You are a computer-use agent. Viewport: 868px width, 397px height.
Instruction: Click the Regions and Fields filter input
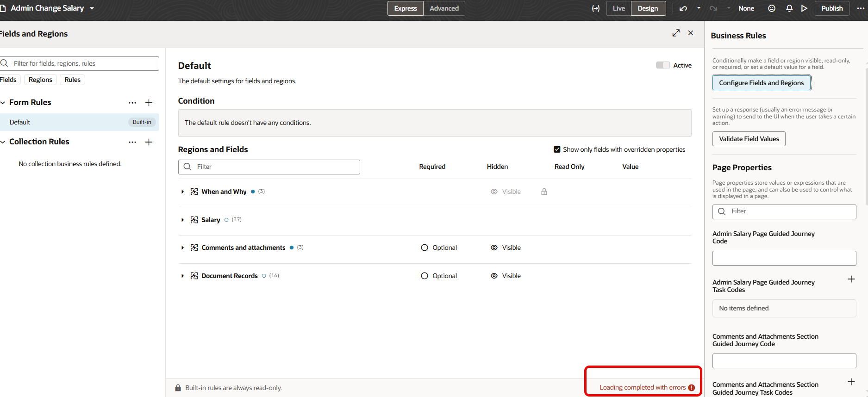click(x=269, y=167)
